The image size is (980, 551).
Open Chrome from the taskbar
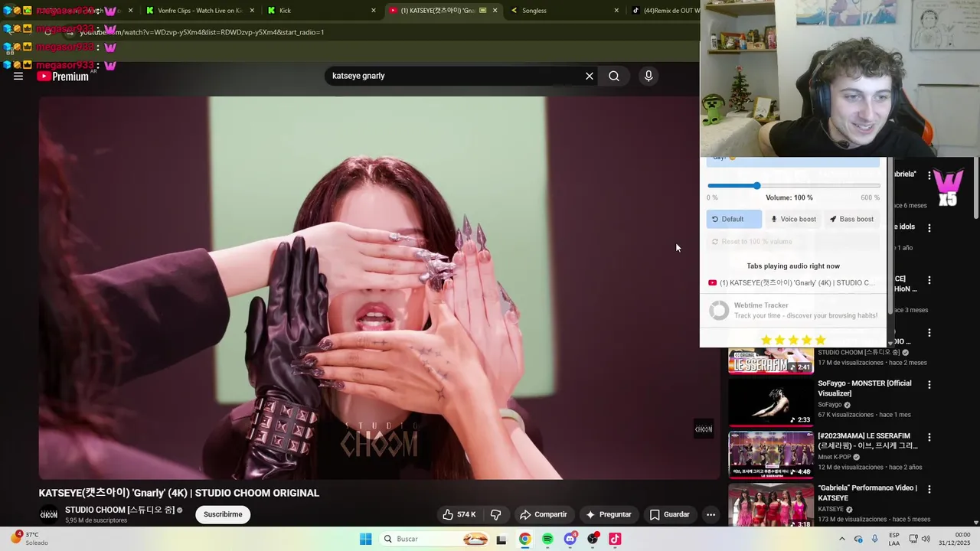point(524,539)
